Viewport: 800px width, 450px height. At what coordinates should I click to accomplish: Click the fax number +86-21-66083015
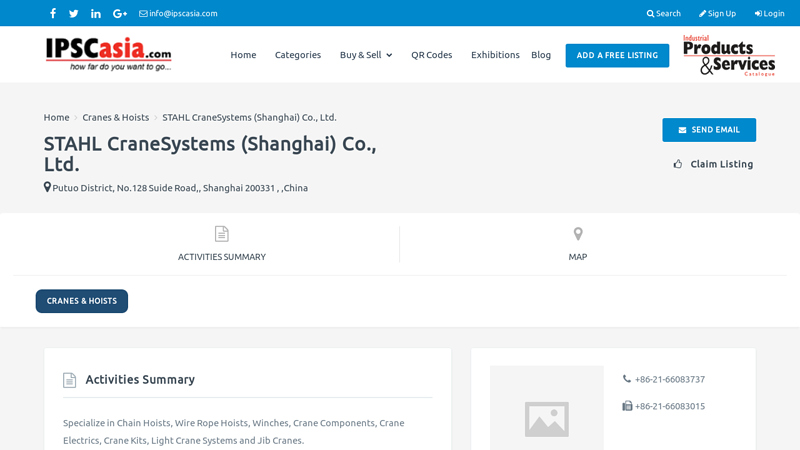(669, 407)
